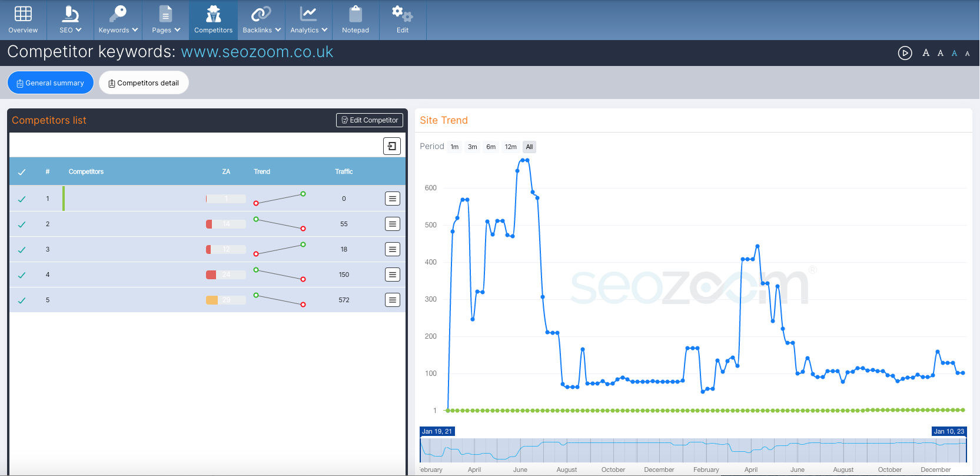Select 12m period
The height and width of the screenshot is (476, 980).
[511, 147]
